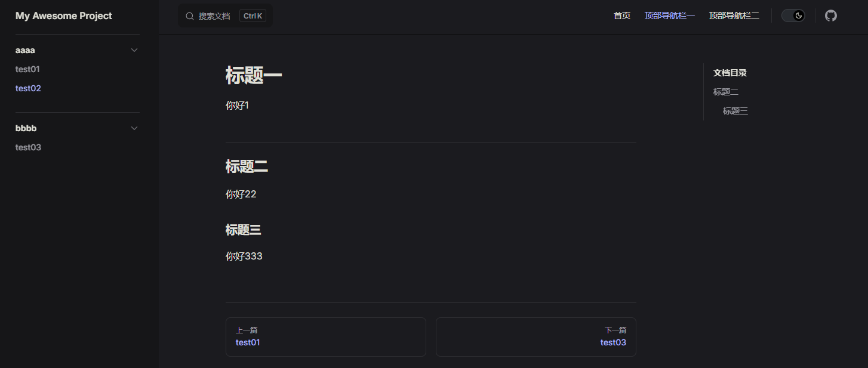This screenshot has width=868, height=368.
Task: Open test01 in the sidebar
Action: [27, 69]
